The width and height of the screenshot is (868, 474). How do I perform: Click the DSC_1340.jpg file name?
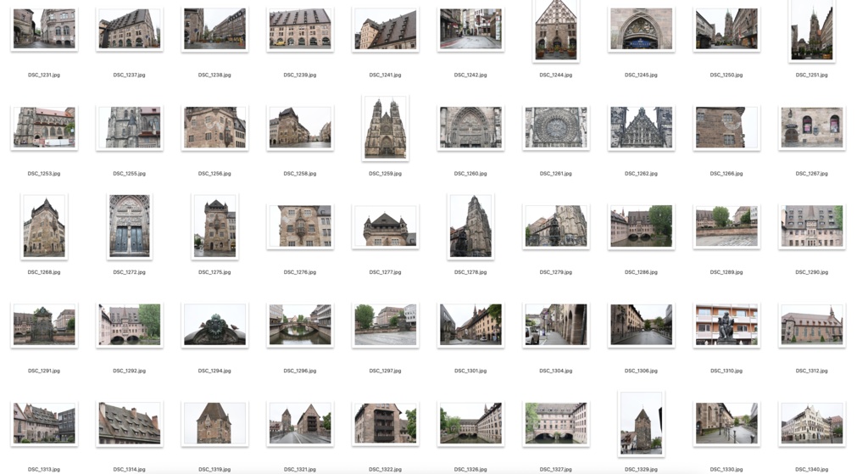(811, 469)
